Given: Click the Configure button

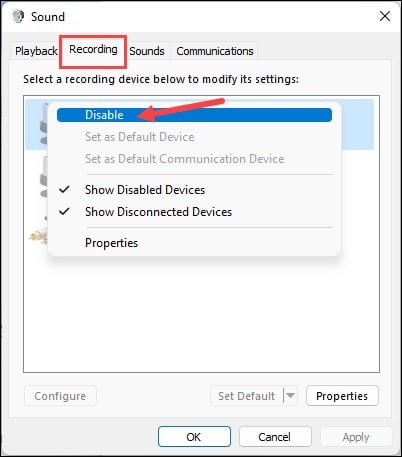Looking at the screenshot, I should [60, 396].
